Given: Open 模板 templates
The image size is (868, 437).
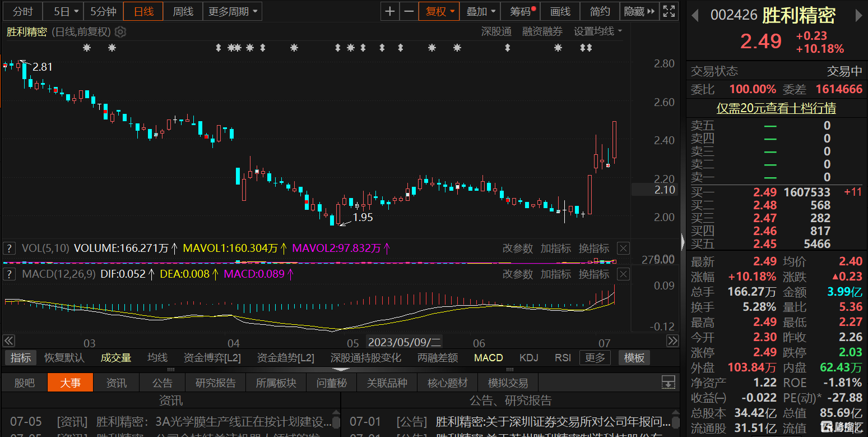Looking at the screenshot, I should pos(634,357).
